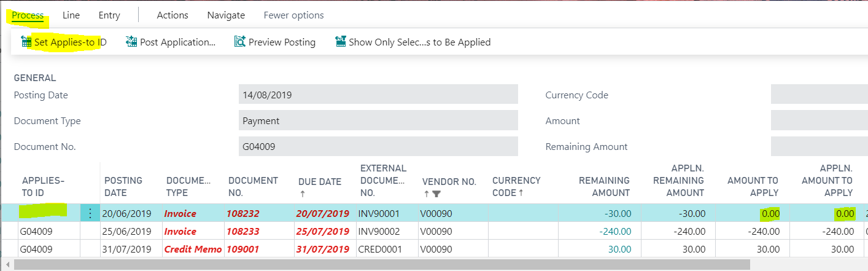Image resolution: width=868 pixels, height=271 pixels.
Task: Click the left arrow on horizontal scrollbar
Action: [x=6, y=265]
